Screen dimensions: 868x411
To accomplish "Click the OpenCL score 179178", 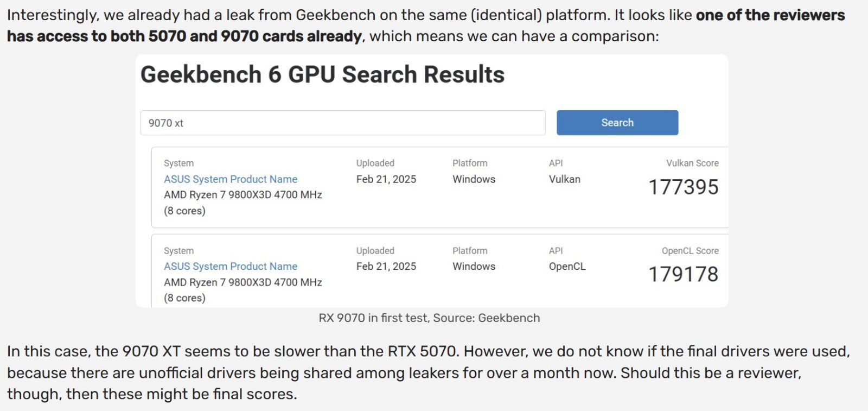I will [x=684, y=275].
